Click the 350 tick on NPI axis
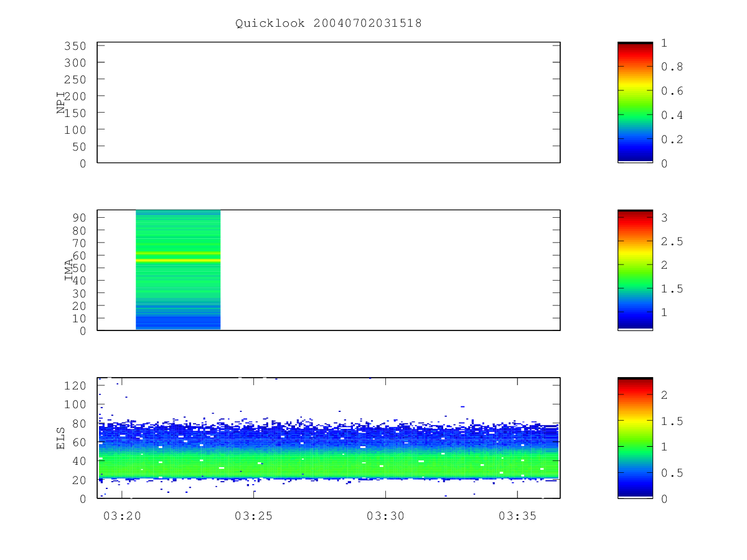Image resolution: width=747 pixels, height=560 pixels. pyautogui.click(x=75, y=46)
